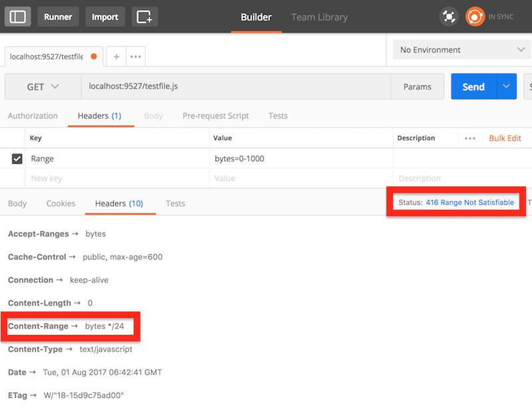The image size is (532, 412).
Task: Click the IN SYNC label
Action: click(501, 17)
